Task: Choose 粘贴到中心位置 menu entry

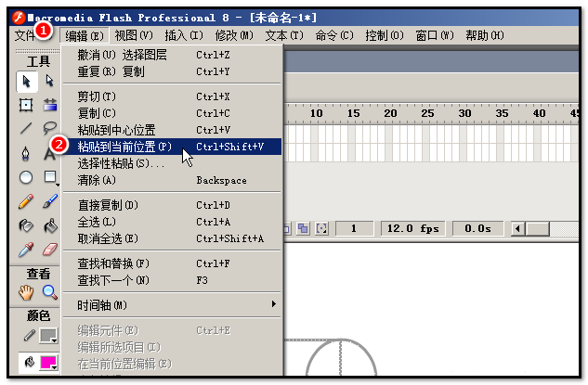Action: pos(172,130)
